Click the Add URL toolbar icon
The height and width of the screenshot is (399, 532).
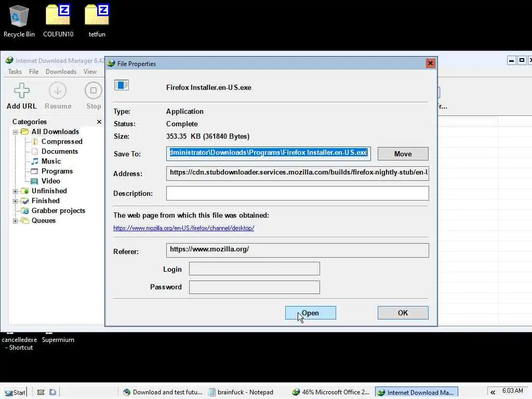tap(22, 96)
